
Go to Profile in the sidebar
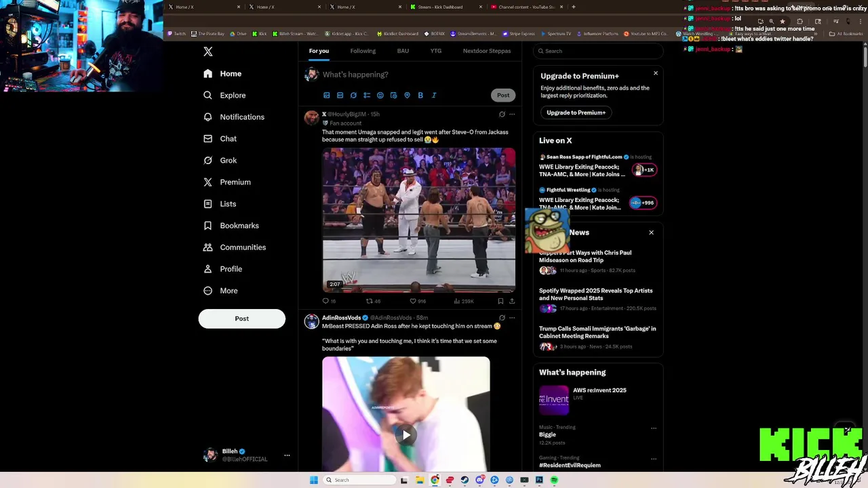(x=223, y=268)
